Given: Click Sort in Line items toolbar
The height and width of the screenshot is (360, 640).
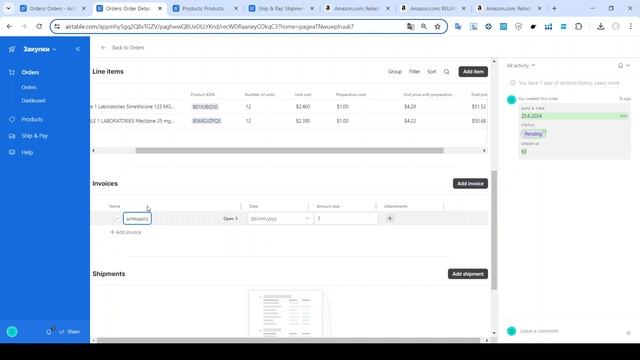Looking at the screenshot, I should tap(431, 72).
